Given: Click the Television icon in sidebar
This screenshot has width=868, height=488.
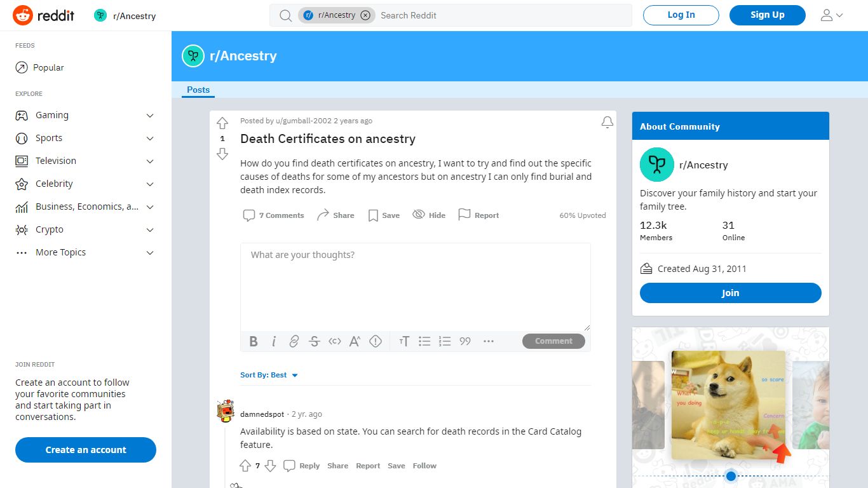Looking at the screenshot, I should (22, 161).
